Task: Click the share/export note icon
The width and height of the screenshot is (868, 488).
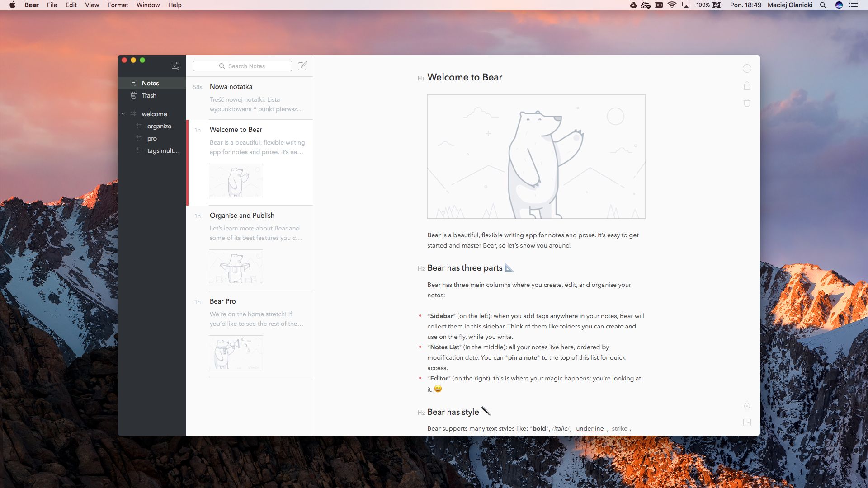Action: [x=747, y=86]
